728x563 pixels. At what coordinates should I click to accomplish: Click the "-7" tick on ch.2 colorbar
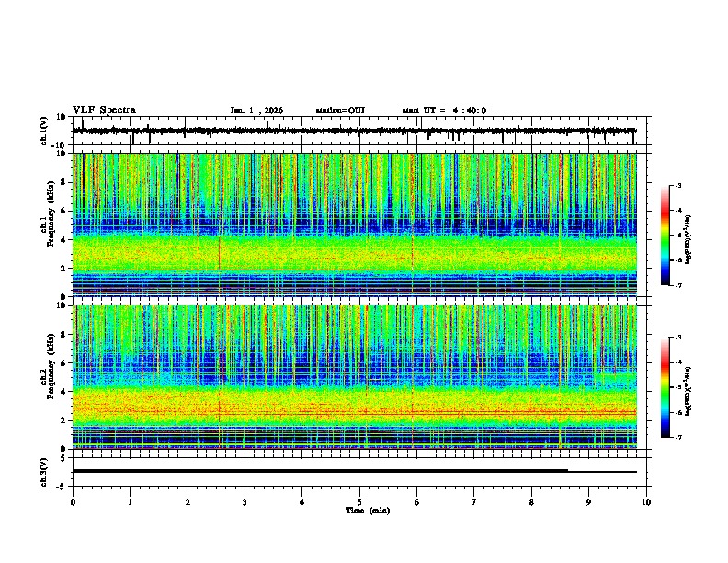coord(678,437)
